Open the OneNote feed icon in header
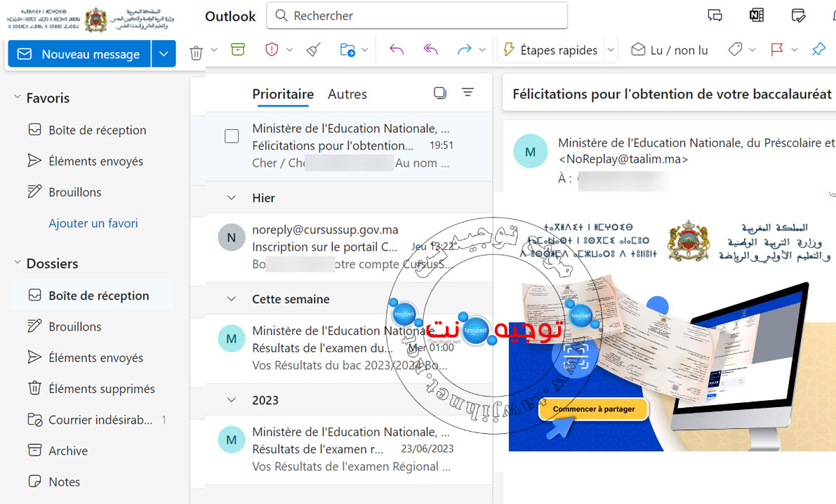 (757, 15)
